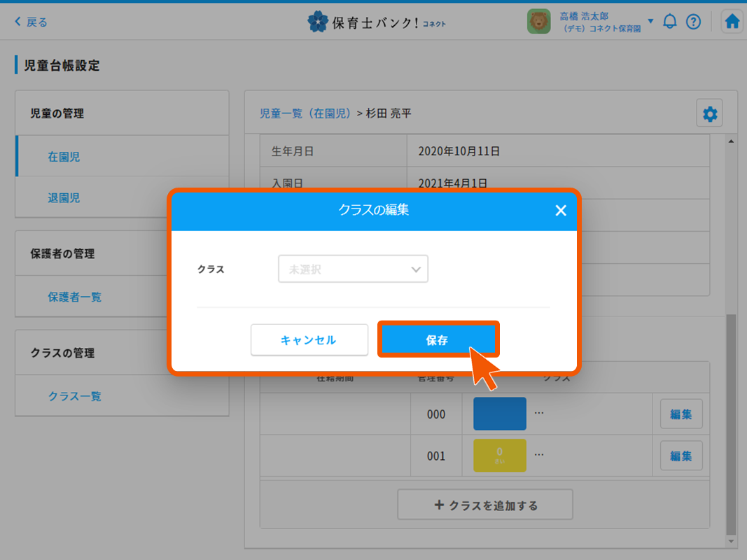Click the 児童一覧（在園児）breadcrumb link
Viewport: 747px width, 560px height.
pos(305,113)
